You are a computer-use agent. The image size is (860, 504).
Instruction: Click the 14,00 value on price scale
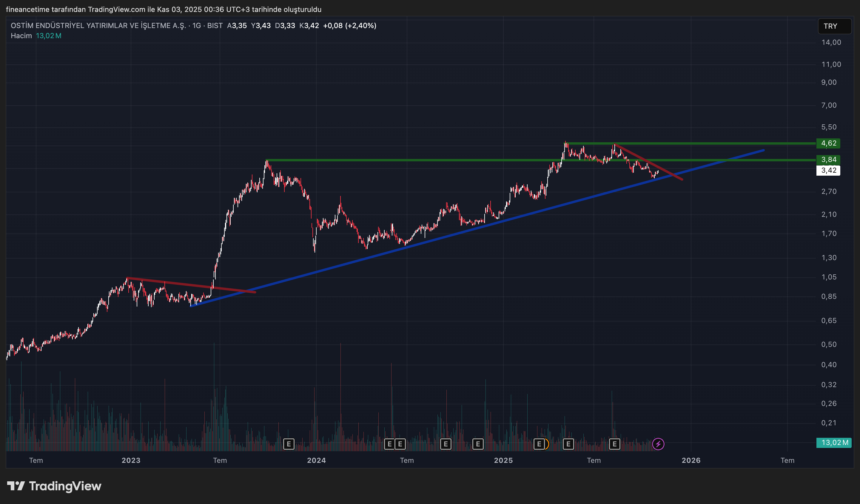(831, 42)
